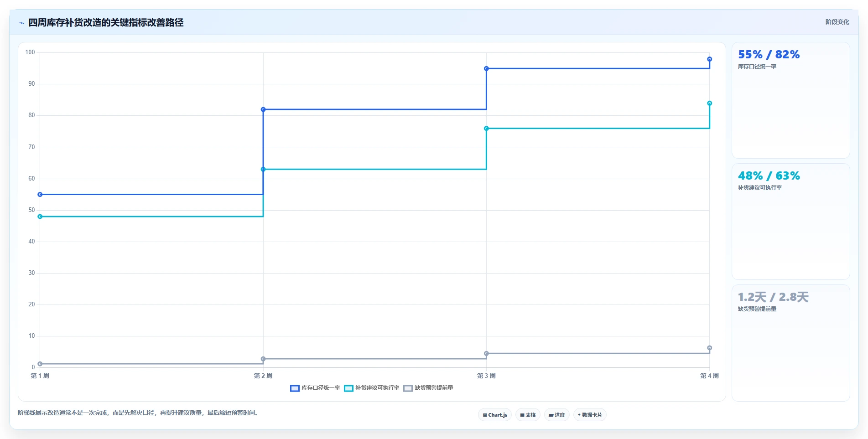The height and width of the screenshot is (439, 868).
Task: Click gray data point at 第 3 周
Action: (486, 353)
